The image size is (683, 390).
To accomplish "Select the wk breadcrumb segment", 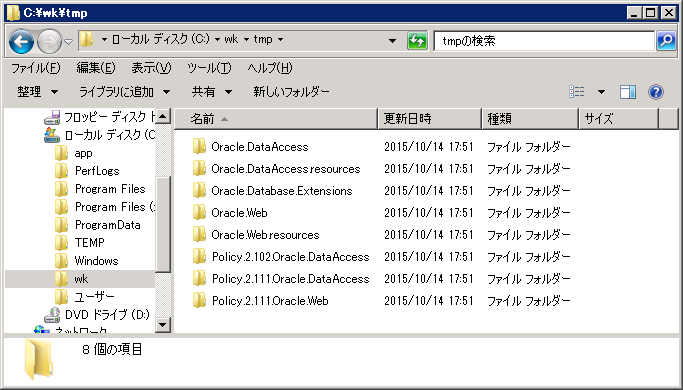I will tap(231, 39).
